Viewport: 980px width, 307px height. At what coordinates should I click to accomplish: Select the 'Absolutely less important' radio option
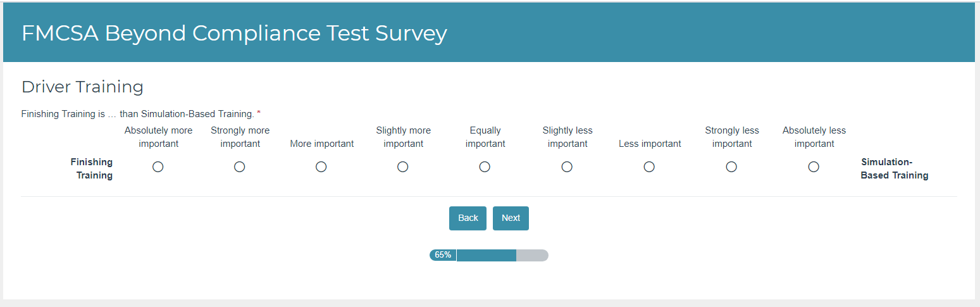click(x=814, y=167)
